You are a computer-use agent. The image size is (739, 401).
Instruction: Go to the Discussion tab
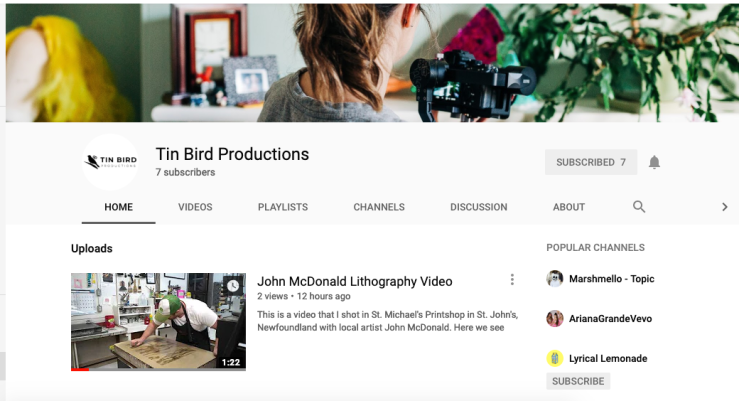click(478, 207)
